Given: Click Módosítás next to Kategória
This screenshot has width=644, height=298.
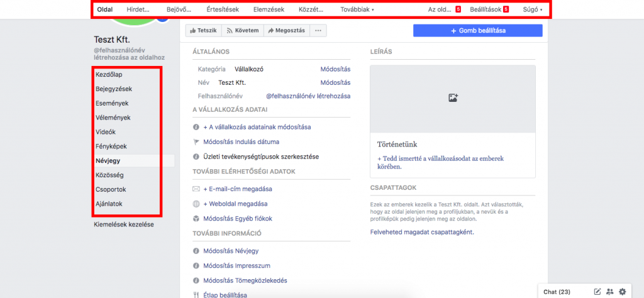Looking at the screenshot, I should [x=335, y=69].
